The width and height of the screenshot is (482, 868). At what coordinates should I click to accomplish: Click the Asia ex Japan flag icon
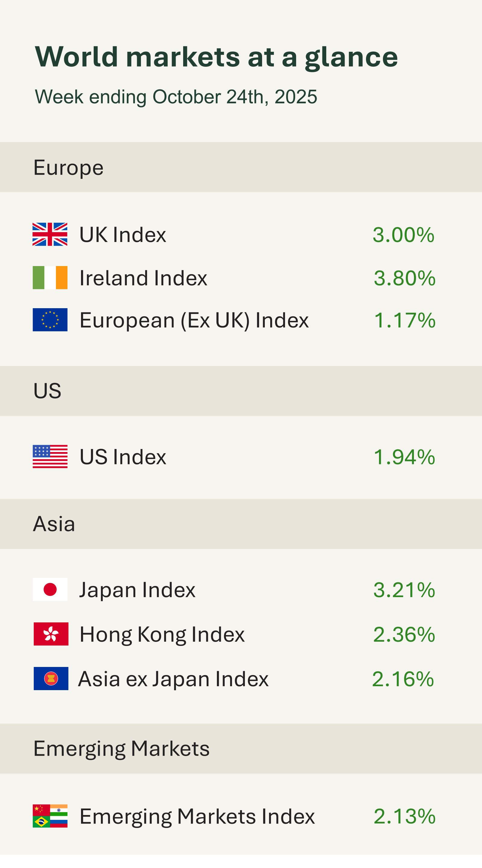(51, 678)
